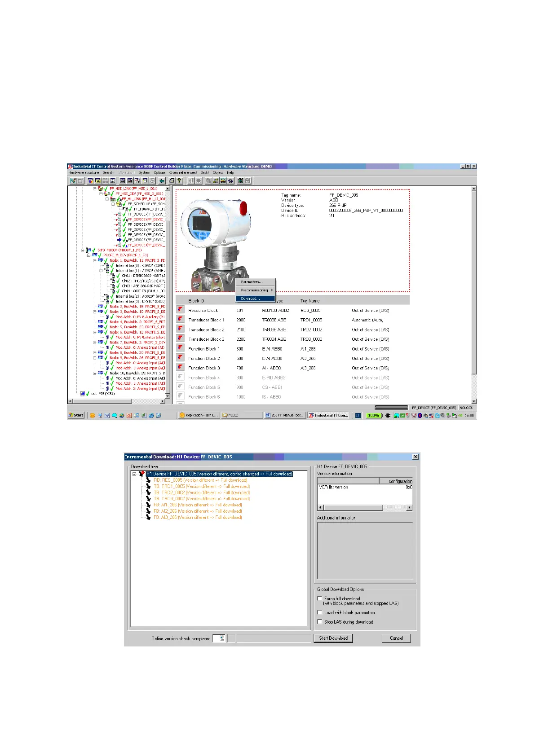Click the greyed Function Block 6 icon
This screenshot has height=756, width=535.
[181, 396]
